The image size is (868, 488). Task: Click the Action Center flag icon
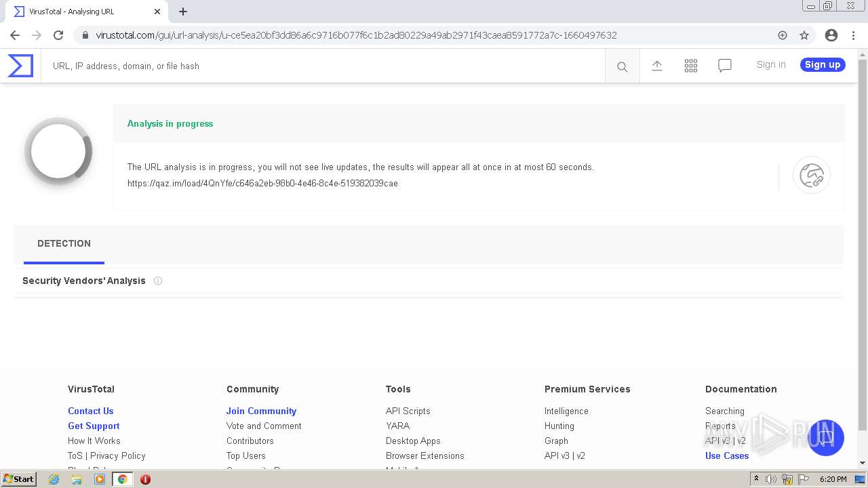(804, 479)
